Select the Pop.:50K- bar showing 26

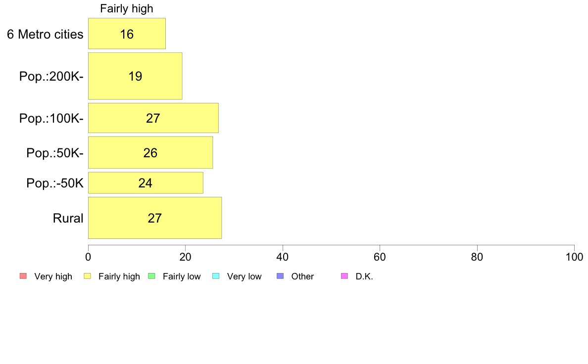pyautogui.click(x=150, y=152)
